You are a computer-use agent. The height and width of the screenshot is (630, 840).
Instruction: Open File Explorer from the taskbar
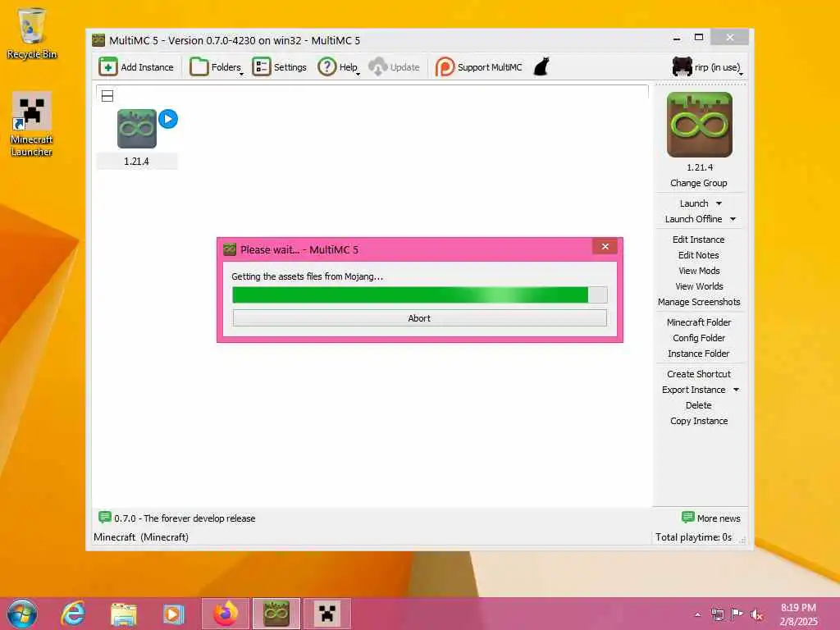point(123,614)
